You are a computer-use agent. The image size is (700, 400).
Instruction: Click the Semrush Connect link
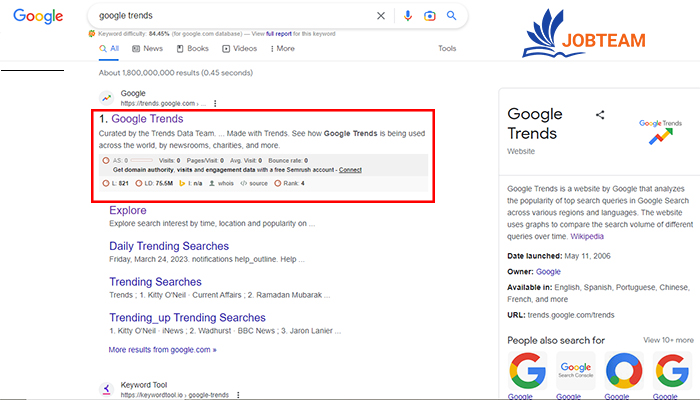(350, 170)
